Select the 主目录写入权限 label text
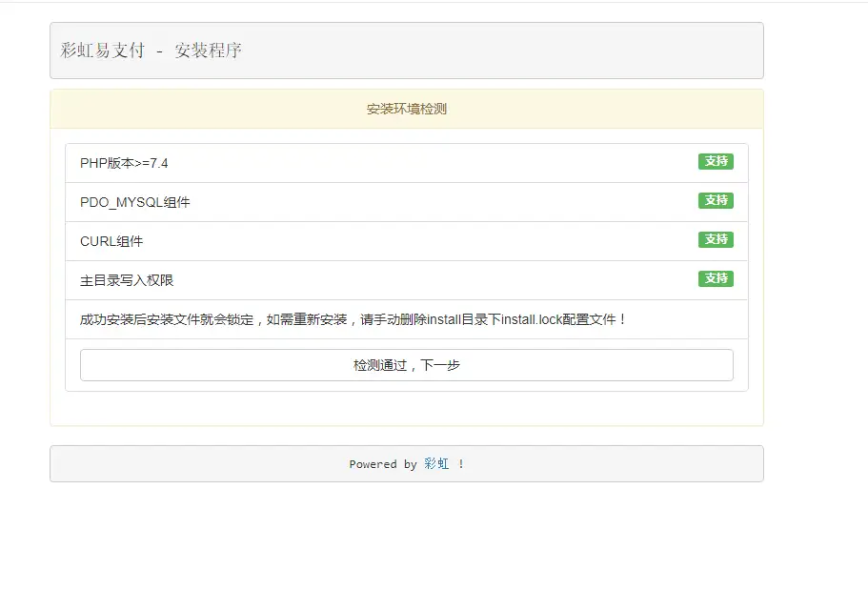 [x=127, y=280]
